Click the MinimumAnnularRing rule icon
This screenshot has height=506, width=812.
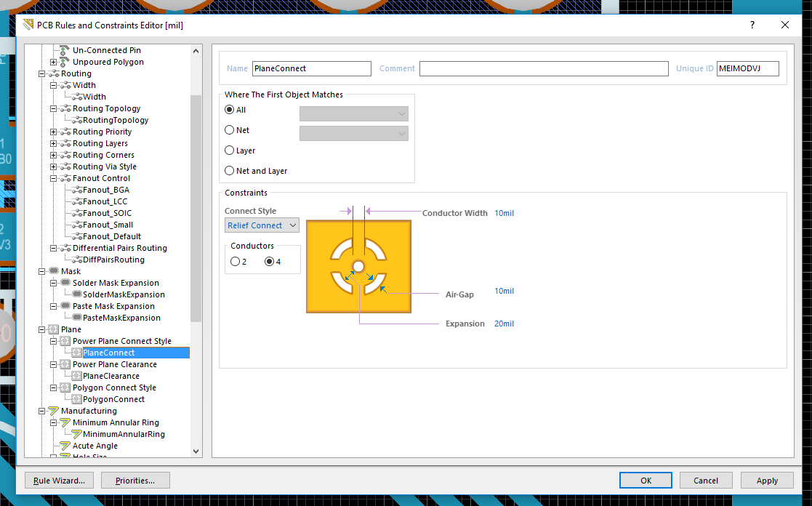(x=76, y=434)
